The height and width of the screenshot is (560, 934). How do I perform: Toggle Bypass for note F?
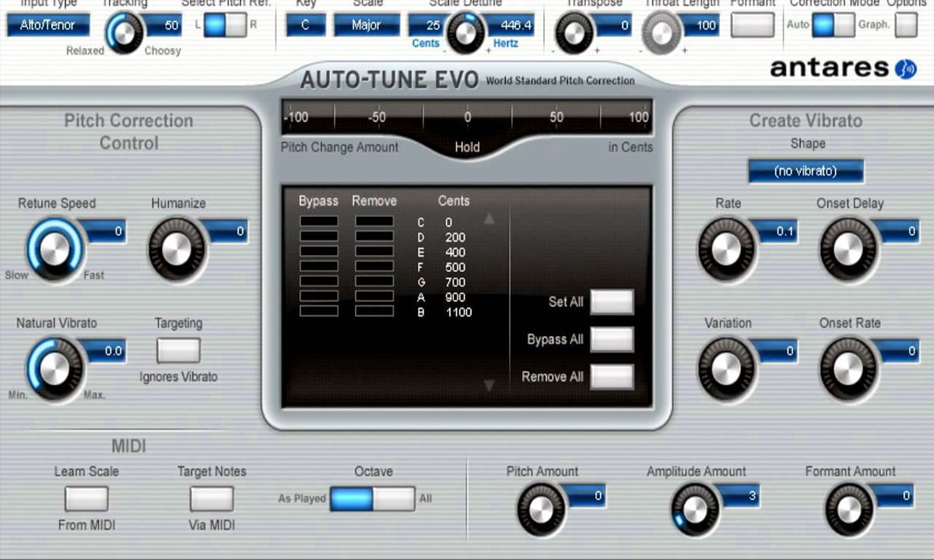[319, 267]
